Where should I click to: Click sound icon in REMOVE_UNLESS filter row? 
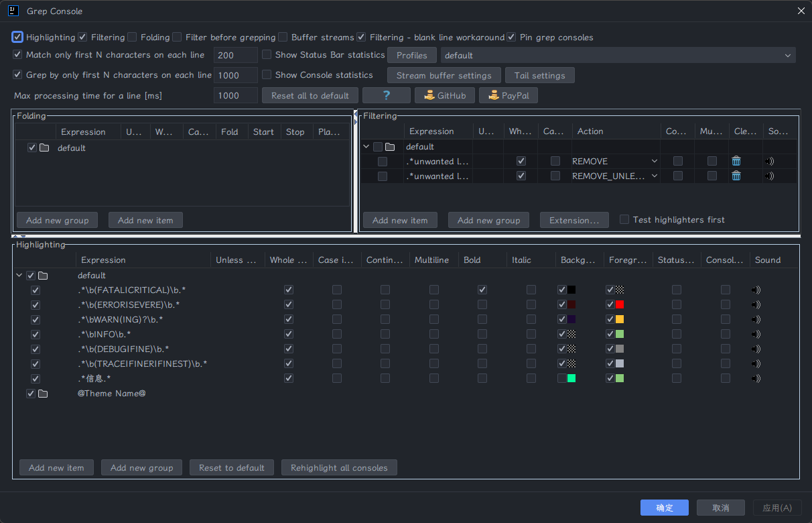click(x=770, y=176)
